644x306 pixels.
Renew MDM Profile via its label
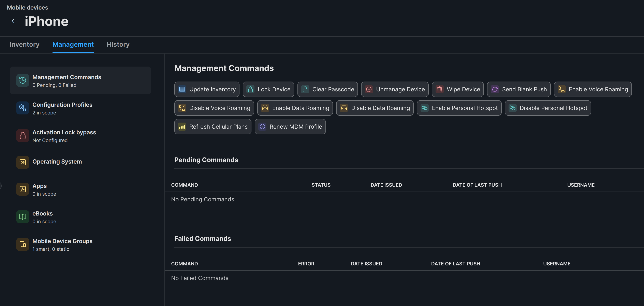coord(296,127)
